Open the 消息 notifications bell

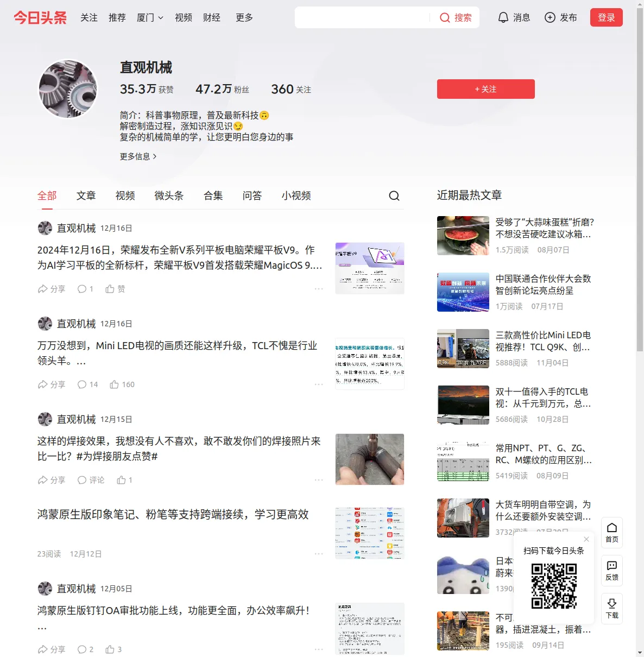point(514,17)
